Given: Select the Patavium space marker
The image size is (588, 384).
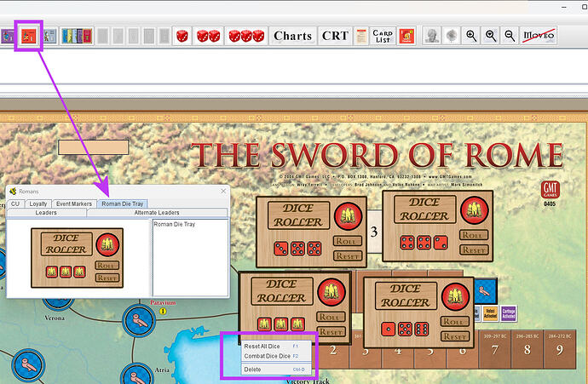Looking at the screenshot, I should pyautogui.click(x=139, y=320).
